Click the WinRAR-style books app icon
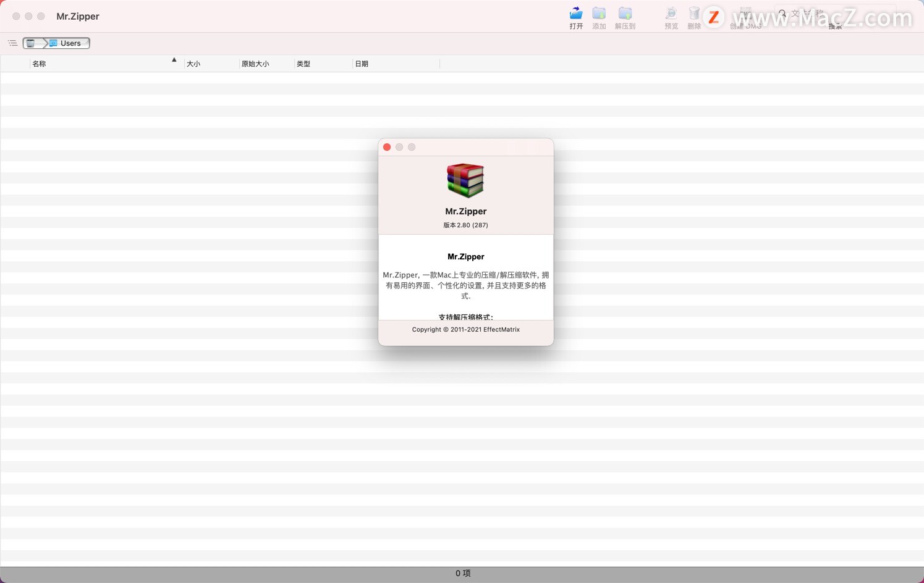 pos(465,180)
